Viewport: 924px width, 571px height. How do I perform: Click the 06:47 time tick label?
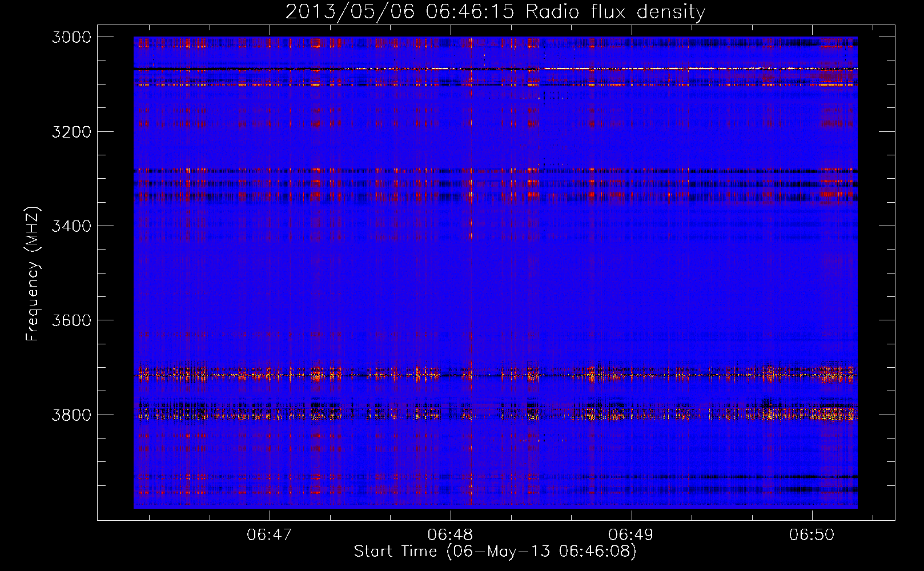(x=270, y=535)
